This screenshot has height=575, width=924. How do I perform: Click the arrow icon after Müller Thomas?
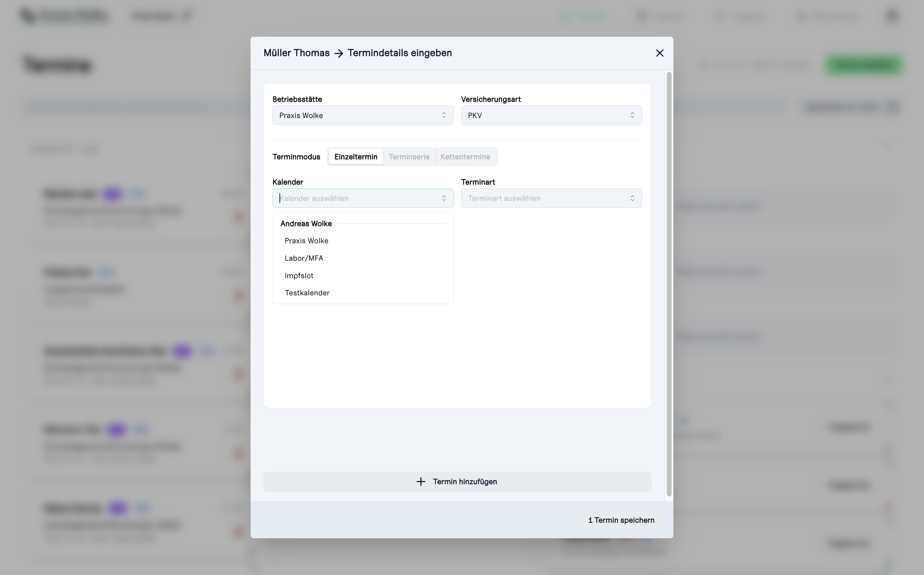coord(339,54)
